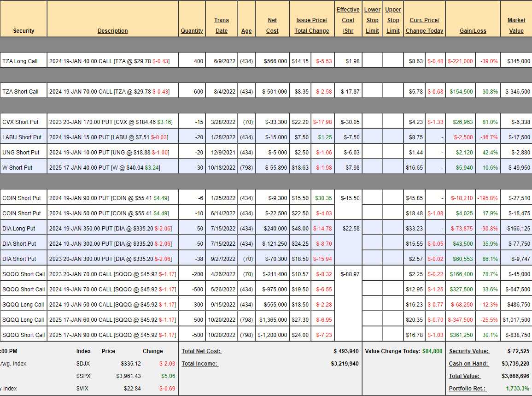Select the CVX Short Put row name
532x396 pixels.
(21, 122)
